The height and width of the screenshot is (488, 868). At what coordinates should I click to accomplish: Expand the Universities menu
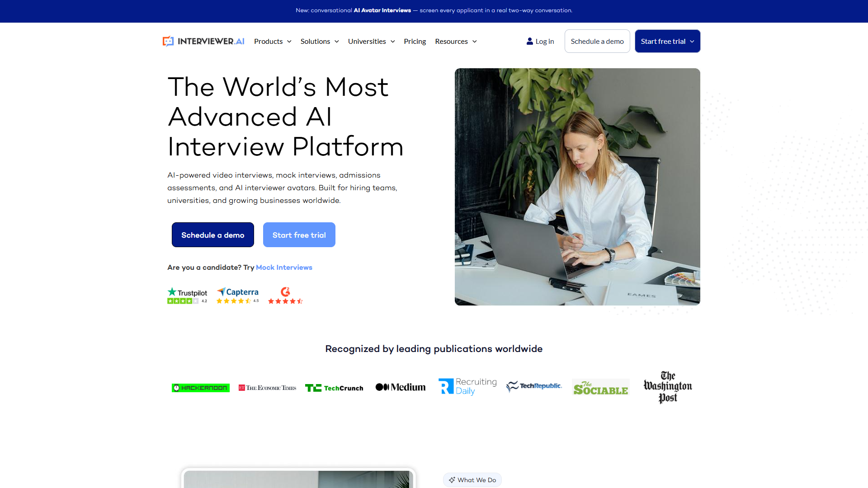[371, 41]
